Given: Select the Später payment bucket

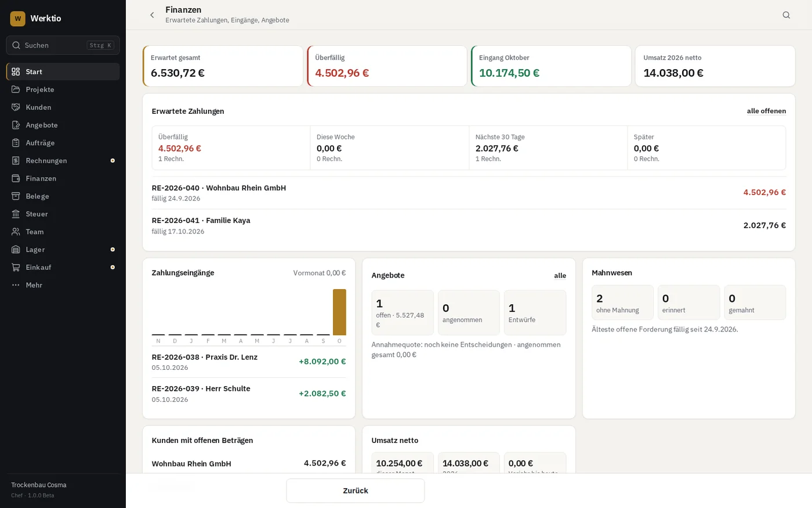Looking at the screenshot, I should [x=706, y=148].
